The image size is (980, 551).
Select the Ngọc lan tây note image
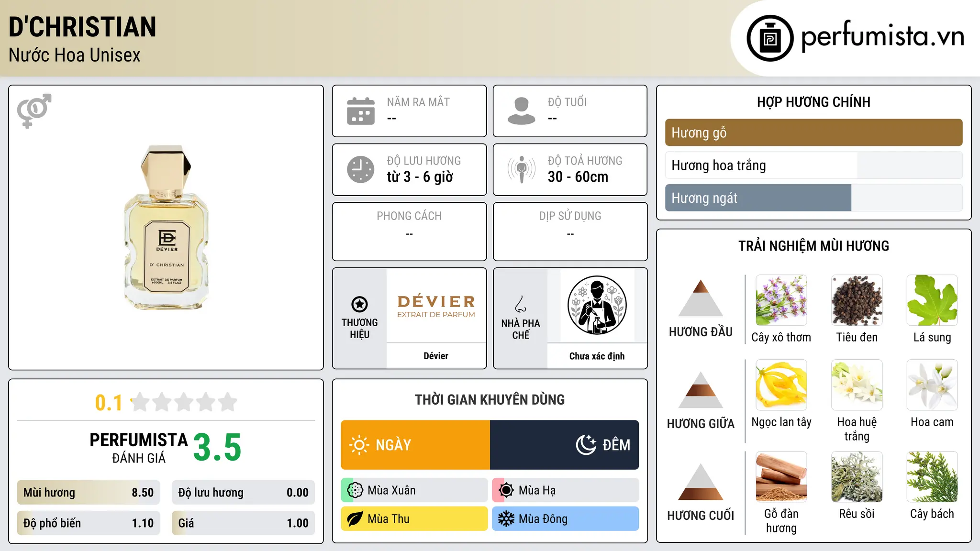pos(781,385)
